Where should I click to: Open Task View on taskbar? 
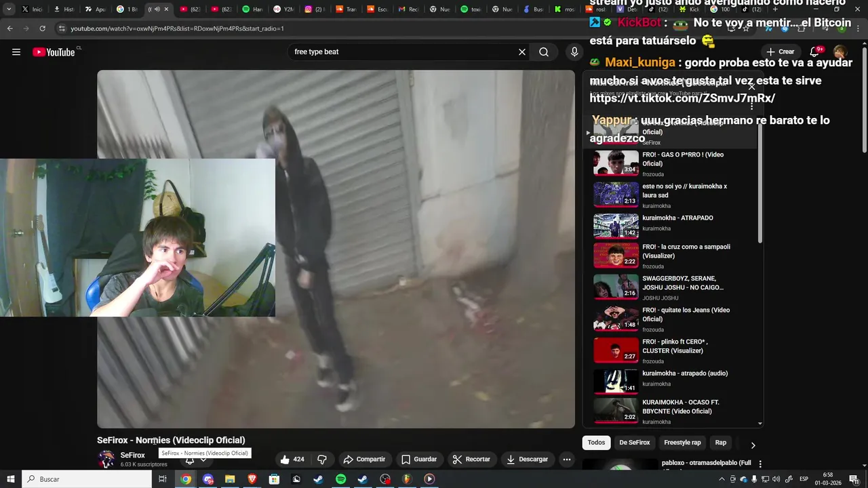pyautogui.click(x=163, y=479)
